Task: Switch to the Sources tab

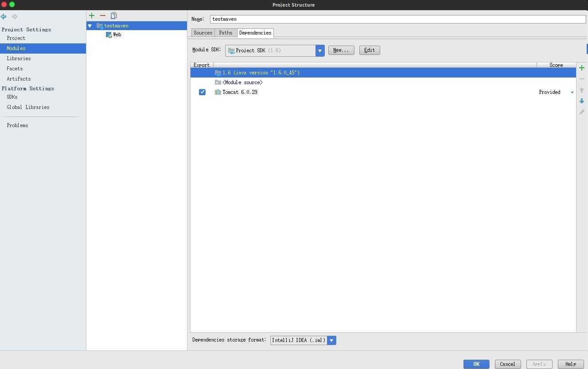Action: click(203, 33)
